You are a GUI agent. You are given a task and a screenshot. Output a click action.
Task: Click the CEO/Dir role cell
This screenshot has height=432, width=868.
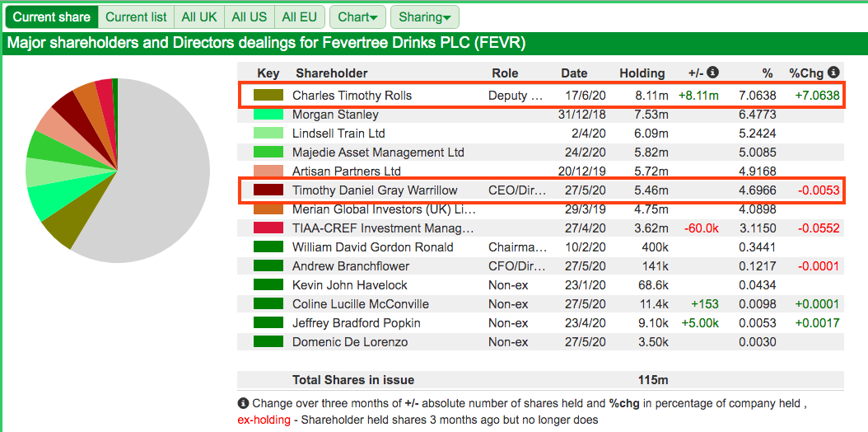click(x=517, y=190)
